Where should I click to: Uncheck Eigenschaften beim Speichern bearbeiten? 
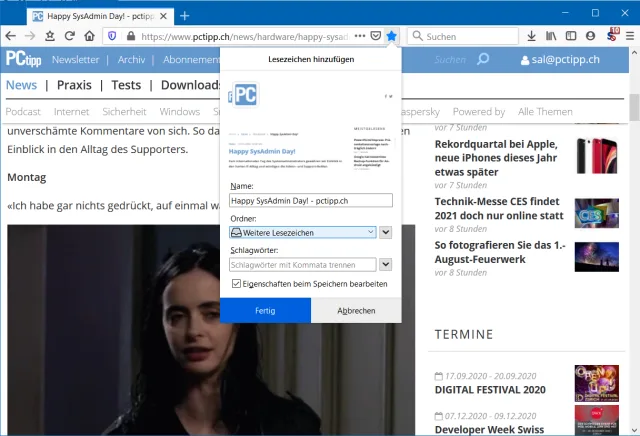pyautogui.click(x=235, y=284)
